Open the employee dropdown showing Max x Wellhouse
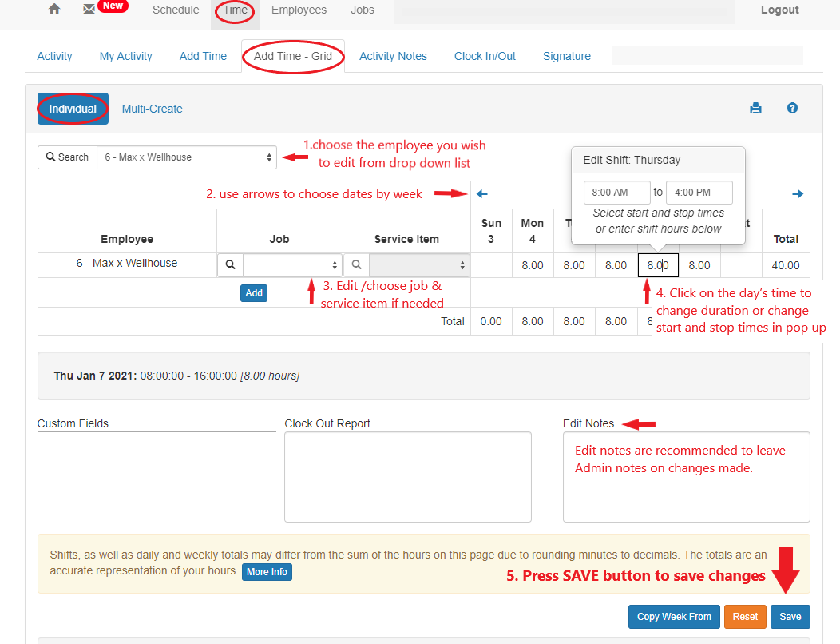The height and width of the screenshot is (644, 840). click(186, 157)
